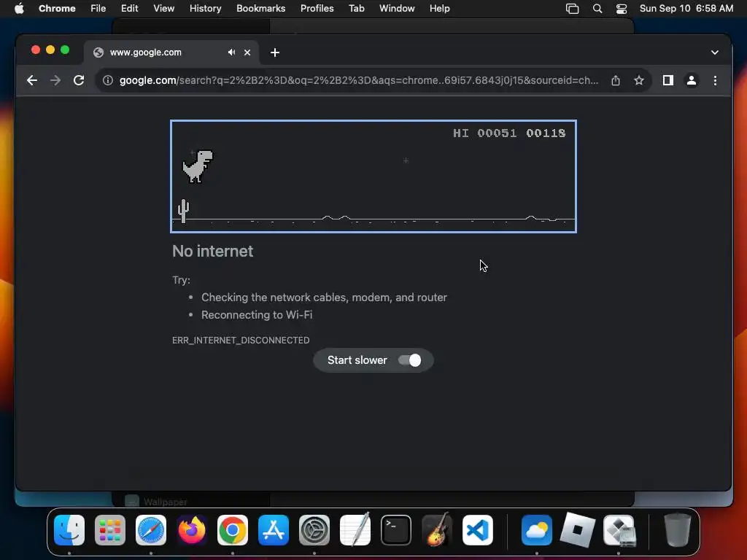Launch Firefox from the Dock
The image size is (747, 560).
pos(192,530)
